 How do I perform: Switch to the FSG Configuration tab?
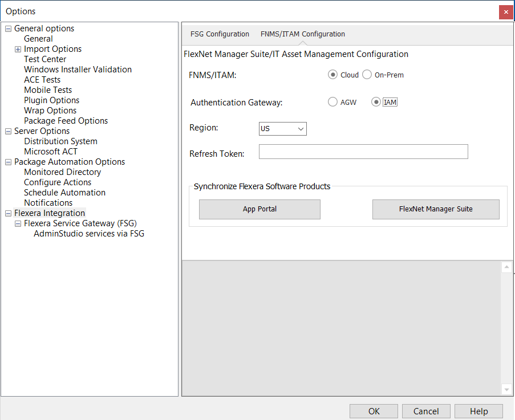click(x=220, y=34)
